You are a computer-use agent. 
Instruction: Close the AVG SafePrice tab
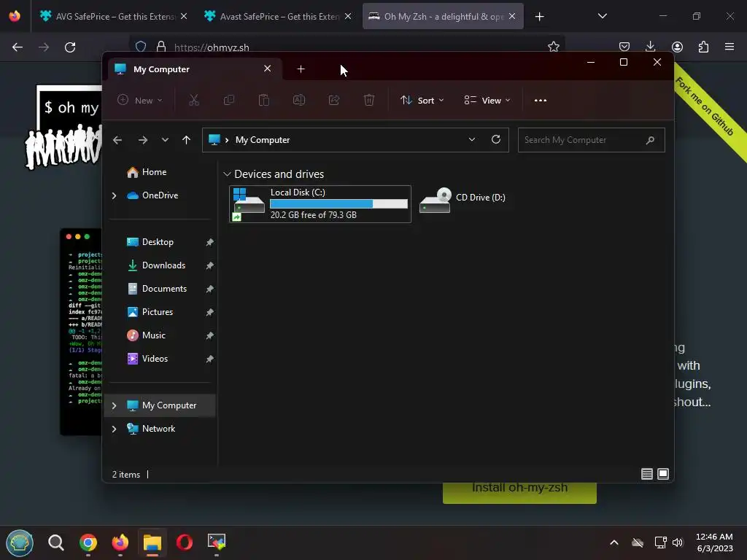pyautogui.click(x=184, y=17)
